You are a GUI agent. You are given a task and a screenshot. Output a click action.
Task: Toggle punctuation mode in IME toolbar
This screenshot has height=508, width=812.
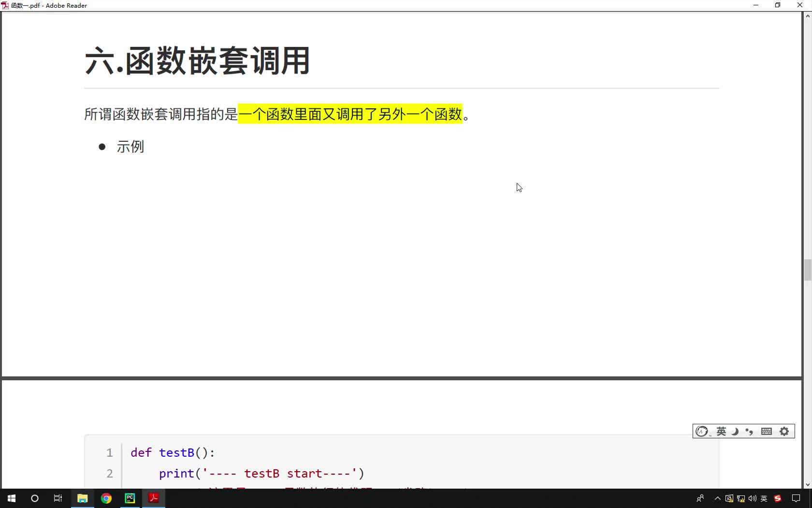749,431
